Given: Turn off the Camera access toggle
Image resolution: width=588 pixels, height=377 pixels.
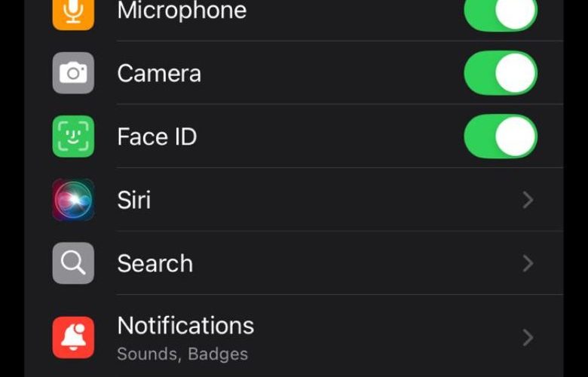Looking at the screenshot, I should pyautogui.click(x=501, y=73).
